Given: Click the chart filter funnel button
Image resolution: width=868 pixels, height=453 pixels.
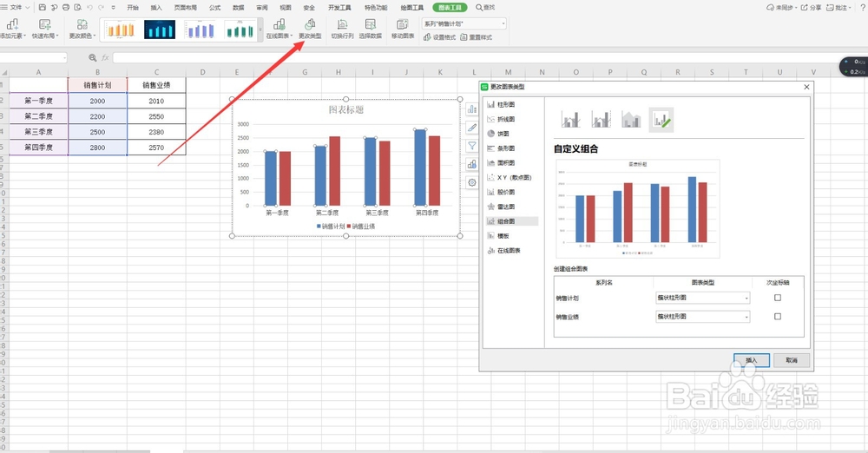Looking at the screenshot, I should [471, 146].
